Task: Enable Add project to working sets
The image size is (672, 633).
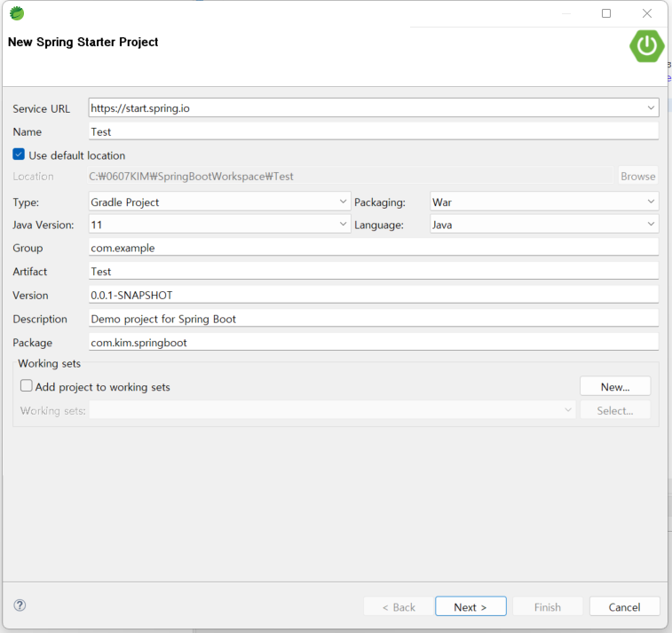Action: click(26, 385)
